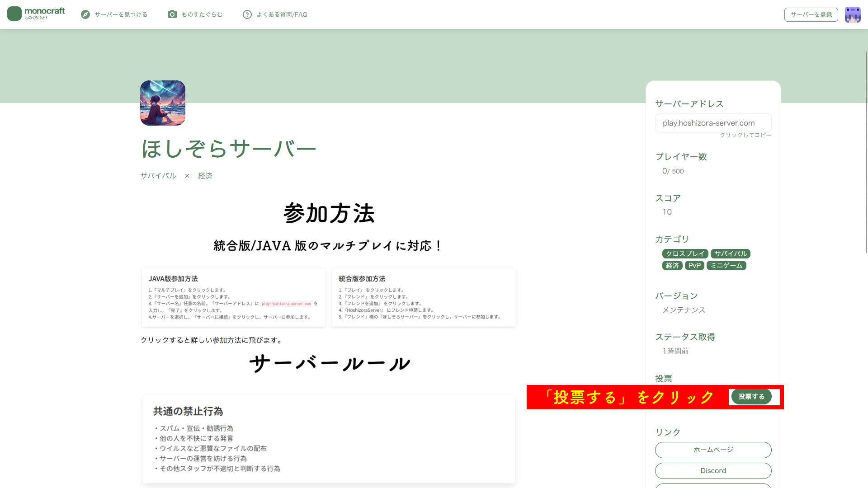The width and height of the screenshot is (868, 488).
Task: Click the ほしぞらサーバー server icon image
Action: [163, 103]
